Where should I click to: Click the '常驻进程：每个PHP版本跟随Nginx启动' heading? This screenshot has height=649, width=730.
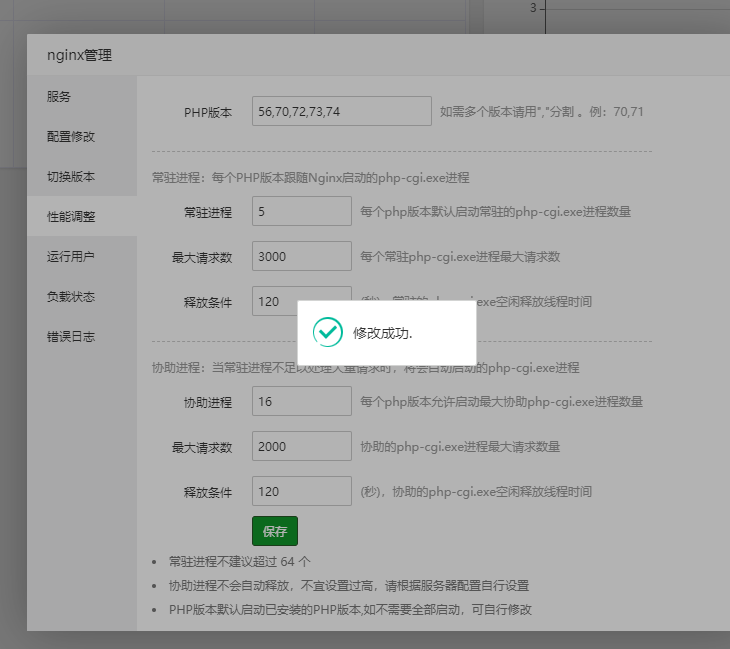pos(311,178)
